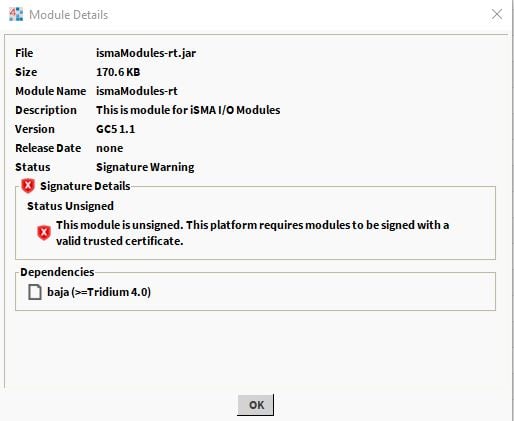This screenshot has height=421, width=514.
Task: Click the Release Date value none
Action: [x=109, y=148]
